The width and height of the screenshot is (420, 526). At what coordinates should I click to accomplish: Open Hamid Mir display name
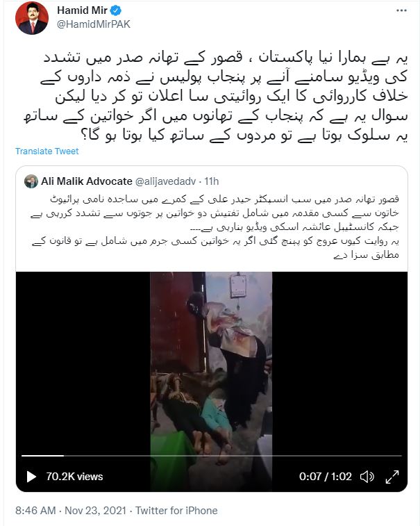click(x=82, y=10)
